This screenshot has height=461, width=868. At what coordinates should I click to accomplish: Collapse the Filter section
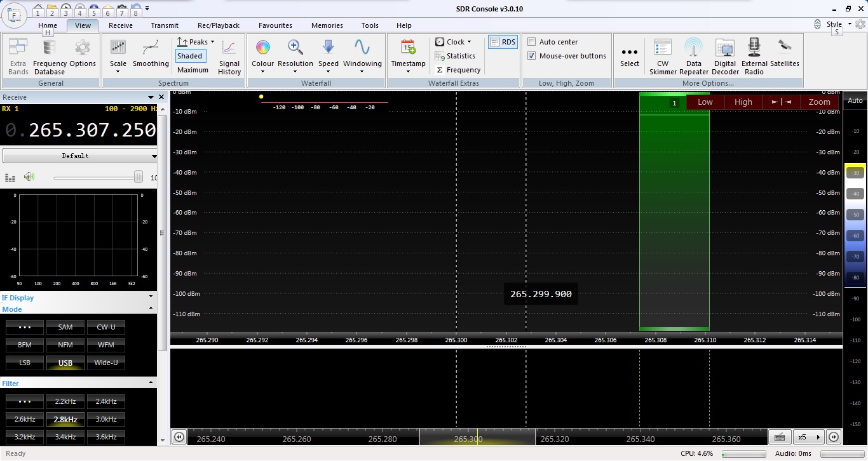[x=151, y=383]
